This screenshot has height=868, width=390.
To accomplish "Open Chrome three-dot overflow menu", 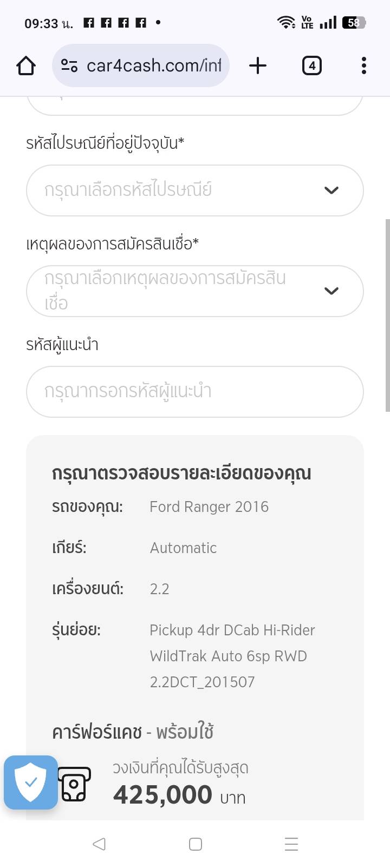I will click(x=363, y=66).
